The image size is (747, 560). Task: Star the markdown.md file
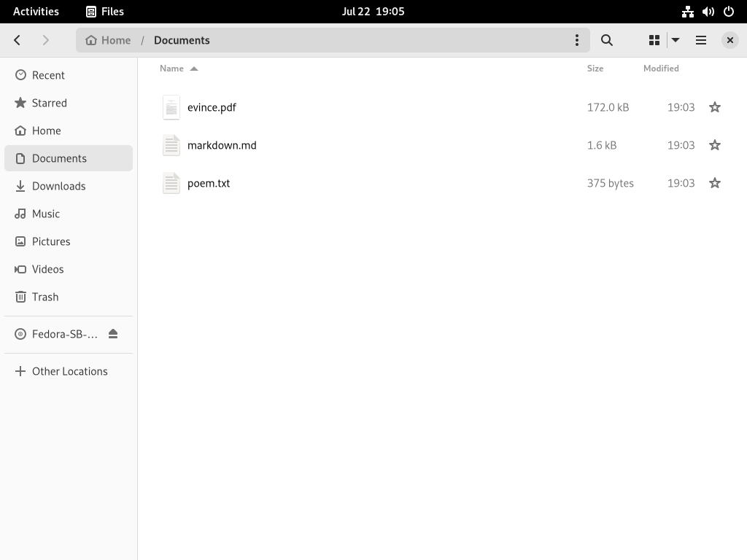[x=715, y=145]
